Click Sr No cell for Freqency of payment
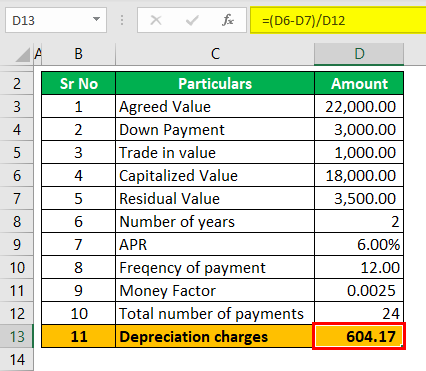 coord(79,268)
